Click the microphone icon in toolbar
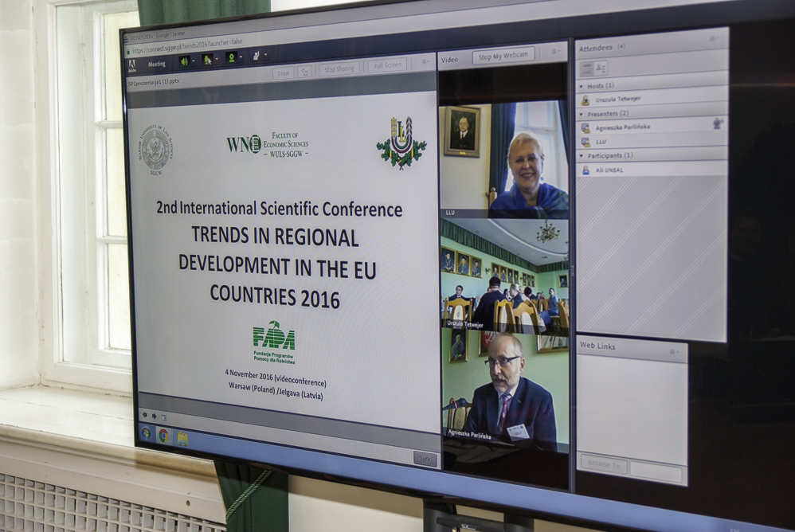Viewport: 795px width, 532px height. pos(208,60)
